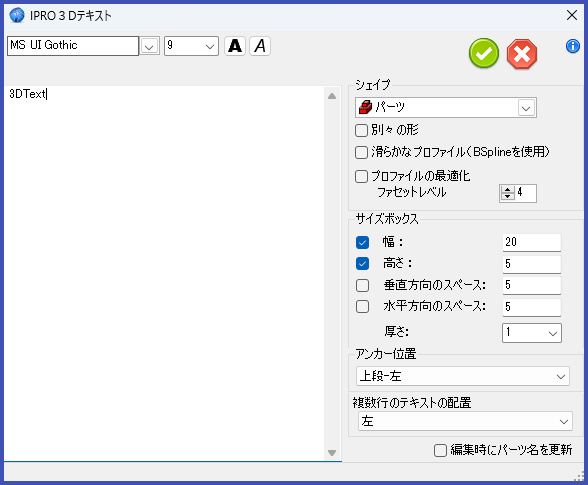Click the text area scroll up arrow
Viewport: 588px width, 485px height.
click(x=332, y=96)
